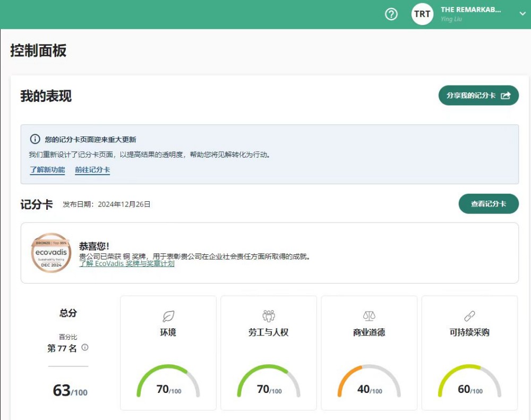Screen dimensions: 531x420
Task: Click the info icon in the update banner
Action: click(x=33, y=139)
